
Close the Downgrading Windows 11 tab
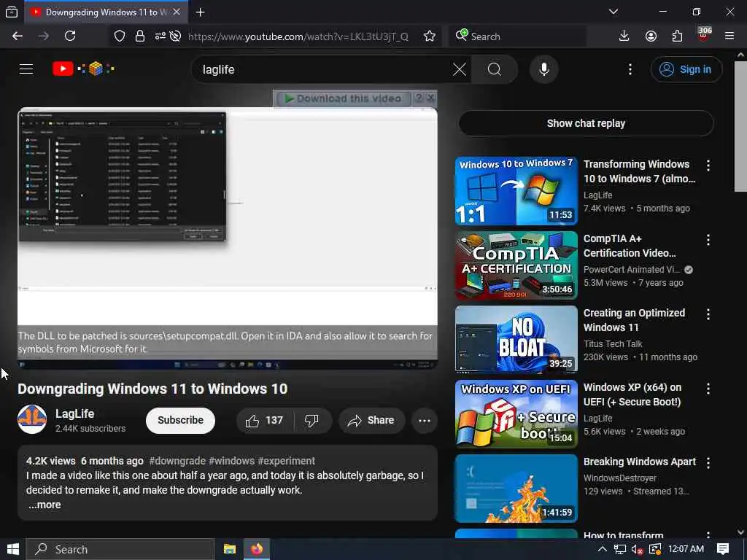click(x=177, y=12)
